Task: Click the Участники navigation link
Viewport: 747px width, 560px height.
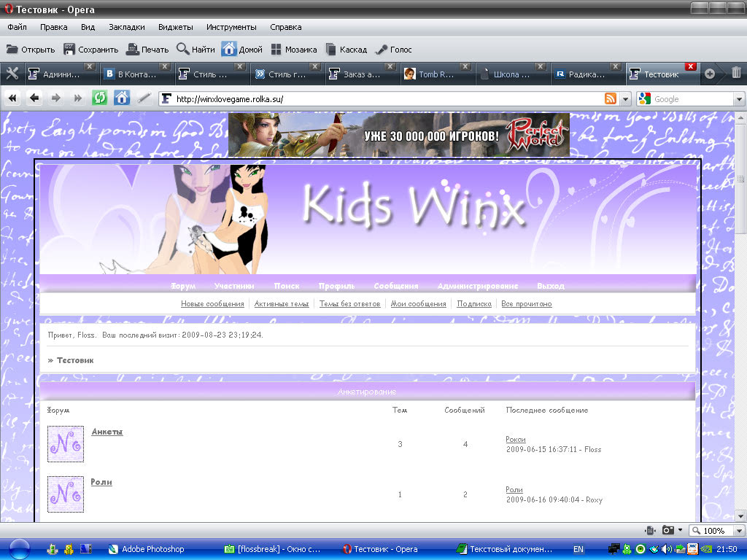Action: tap(234, 286)
